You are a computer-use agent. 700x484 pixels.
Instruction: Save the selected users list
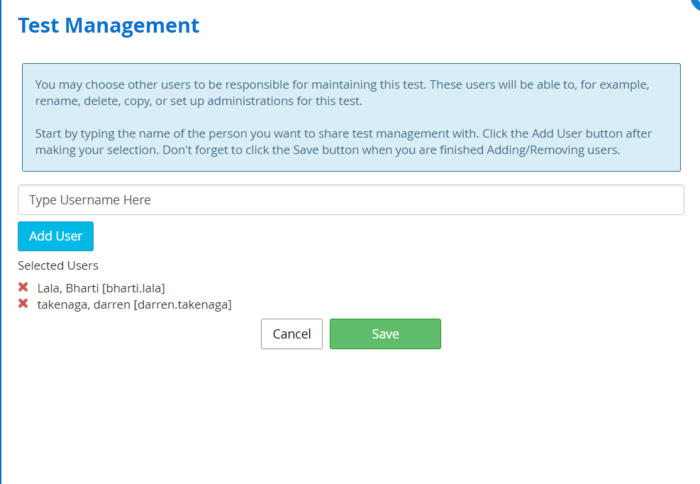click(385, 334)
